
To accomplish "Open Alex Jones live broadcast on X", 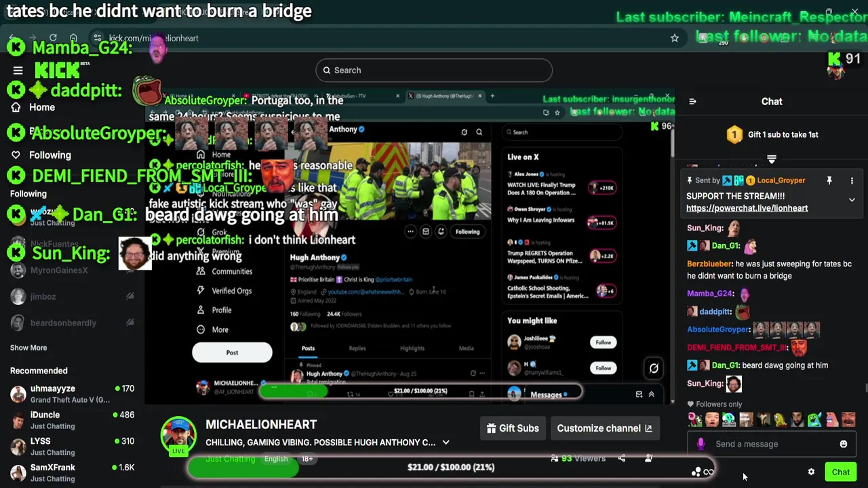I will (561, 185).
